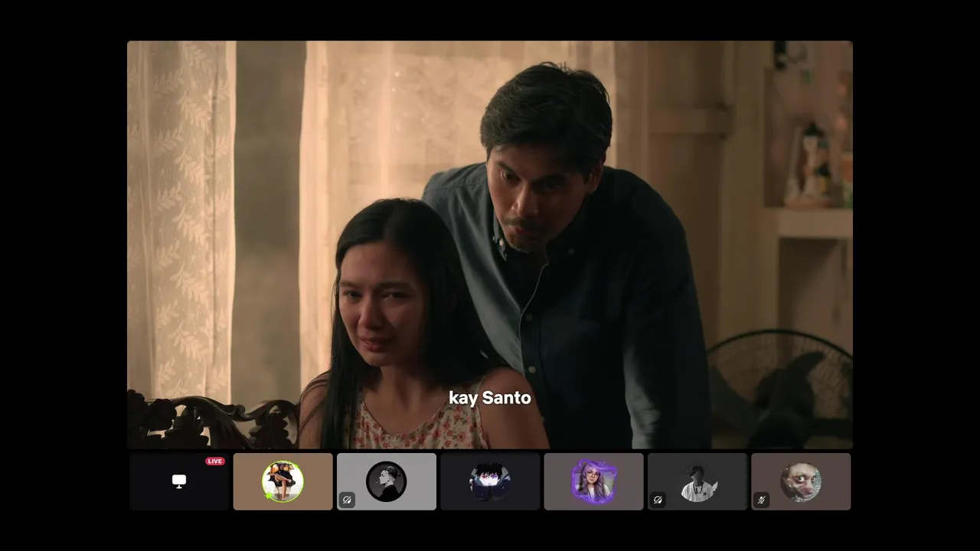Open the purple-glow avatar participant tile
The height and width of the screenshot is (551, 980).
point(593,481)
